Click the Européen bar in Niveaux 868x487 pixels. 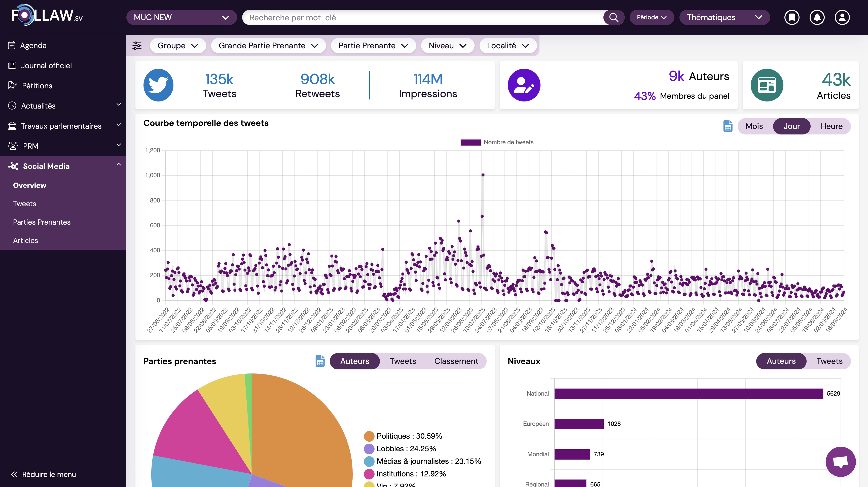click(x=579, y=424)
